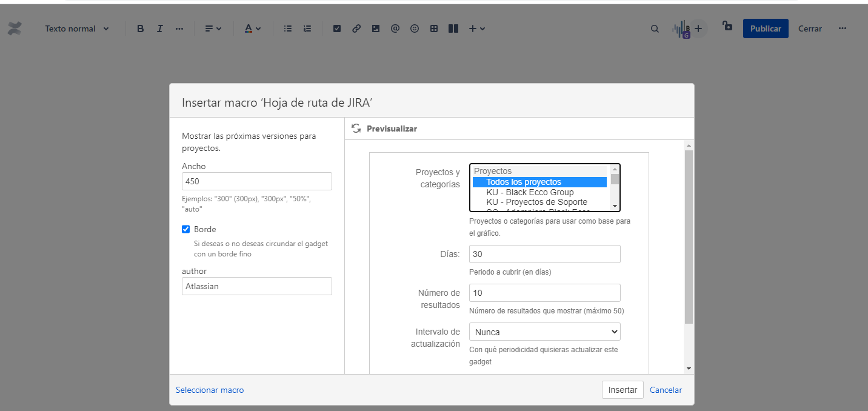Image resolution: width=868 pixels, height=411 pixels.
Task: Open the text color dropdown
Action: (252, 28)
